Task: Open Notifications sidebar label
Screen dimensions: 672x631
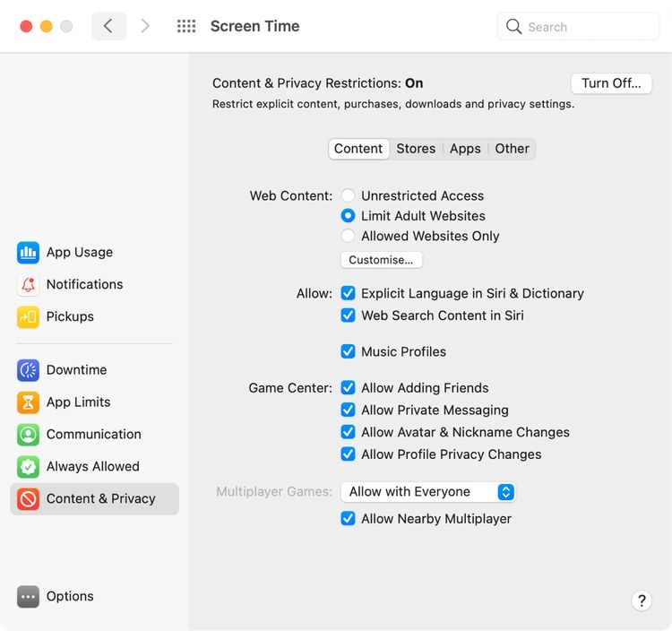Action: coord(84,284)
